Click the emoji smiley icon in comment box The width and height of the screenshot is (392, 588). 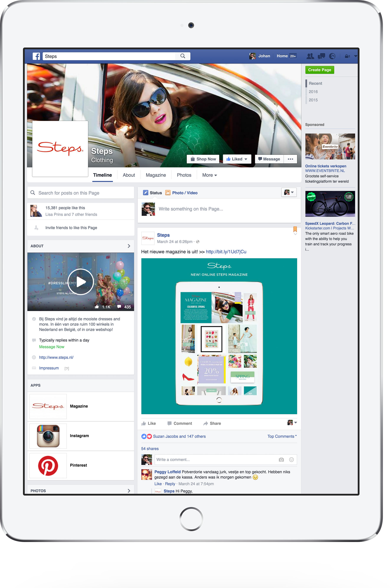click(x=291, y=460)
